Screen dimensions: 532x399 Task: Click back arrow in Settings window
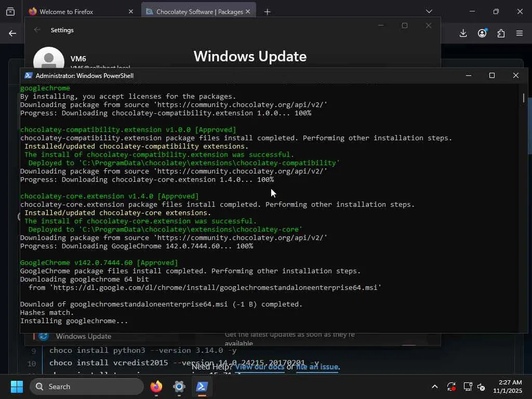[x=37, y=30]
